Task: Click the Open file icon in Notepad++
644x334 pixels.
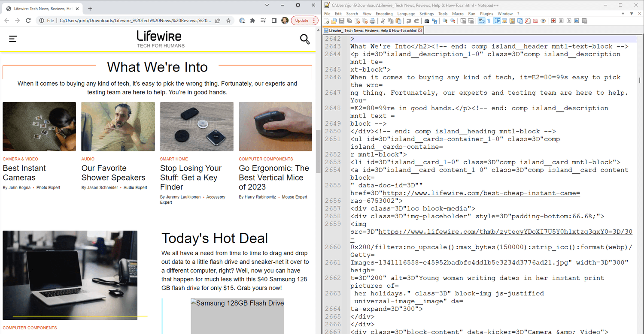Action: pyautogui.click(x=334, y=21)
